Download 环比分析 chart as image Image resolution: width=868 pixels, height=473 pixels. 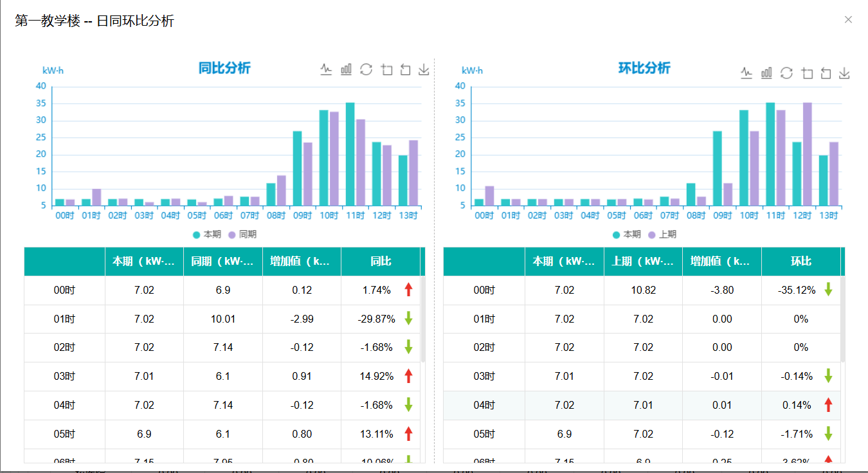point(844,73)
